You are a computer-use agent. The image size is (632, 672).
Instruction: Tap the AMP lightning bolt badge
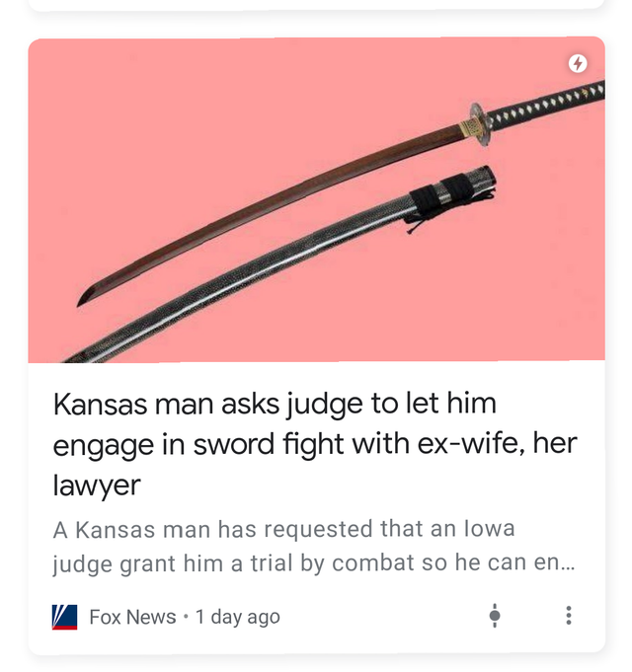[x=577, y=63]
